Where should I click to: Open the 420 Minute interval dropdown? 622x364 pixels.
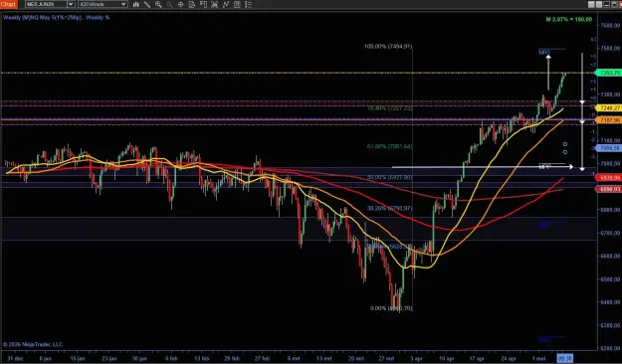pyautogui.click(x=103, y=4)
